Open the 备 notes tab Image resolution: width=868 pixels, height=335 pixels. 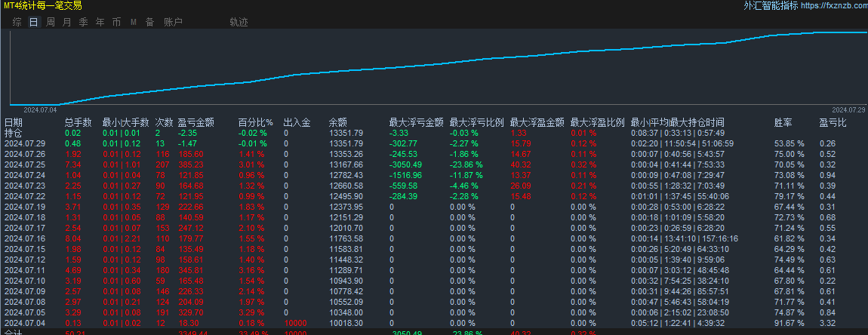pyautogui.click(x=150, y=22)
